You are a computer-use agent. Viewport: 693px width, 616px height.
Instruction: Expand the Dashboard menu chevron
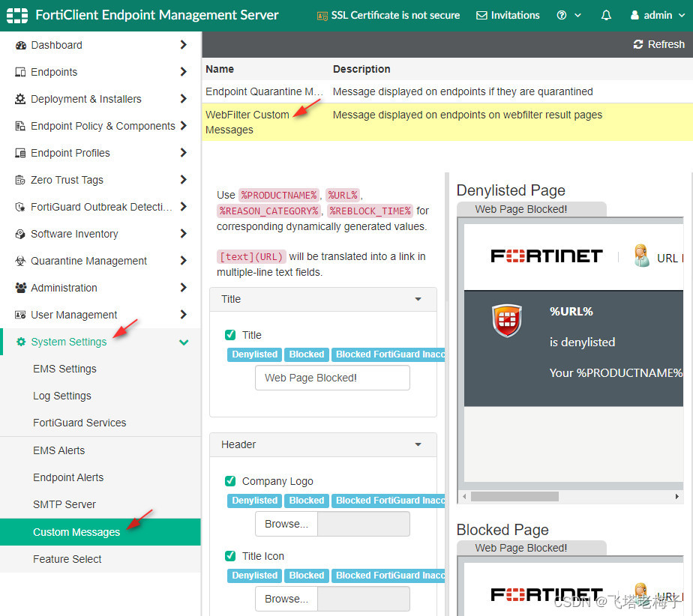coord(184,45)
